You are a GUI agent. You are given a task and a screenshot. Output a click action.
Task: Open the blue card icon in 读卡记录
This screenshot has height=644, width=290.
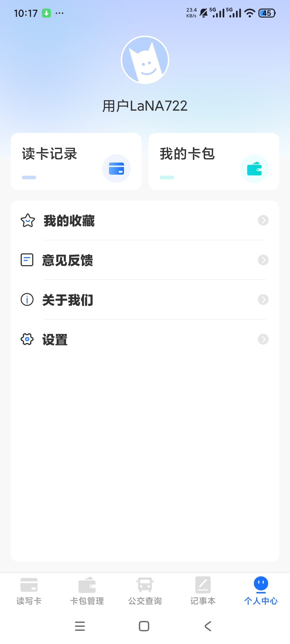[116, 169]
